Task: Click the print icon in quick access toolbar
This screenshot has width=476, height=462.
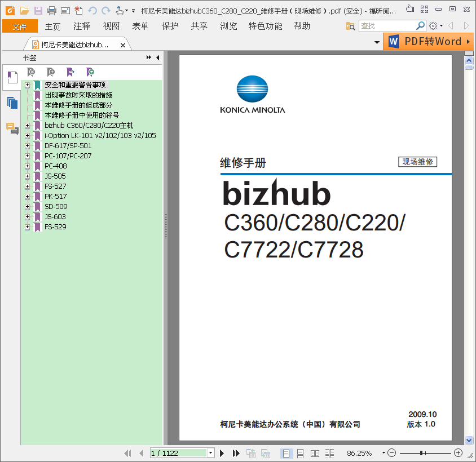Action: click(x=52, y=11)
